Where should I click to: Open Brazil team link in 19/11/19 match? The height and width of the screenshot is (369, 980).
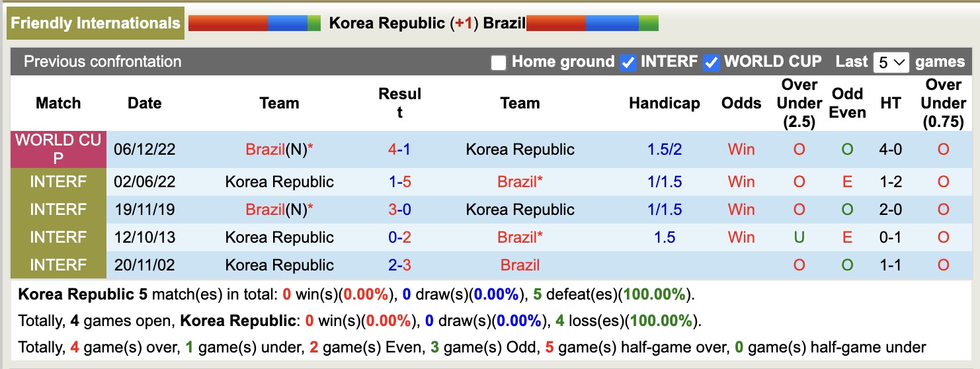click(x=265, y=210)
